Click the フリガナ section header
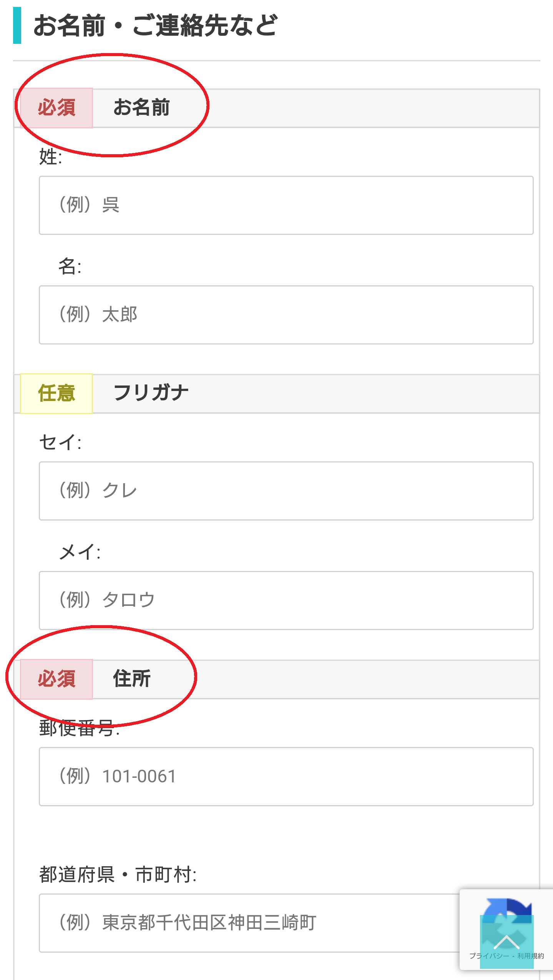The height and width of the screenshot is (980, 553). [x=151, y=393]
